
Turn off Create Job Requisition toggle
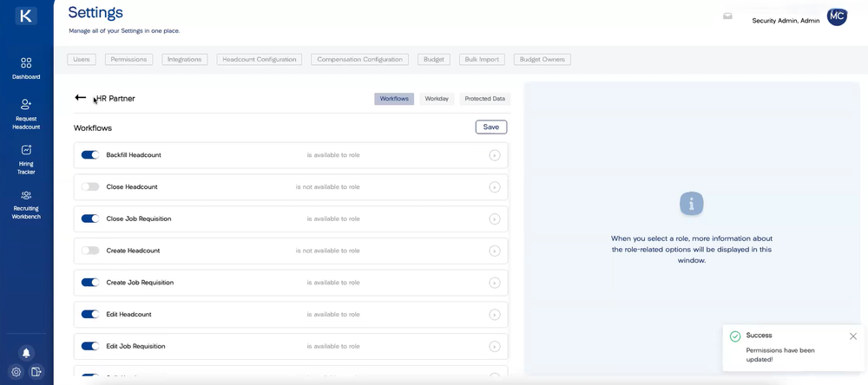pos(90,282)
